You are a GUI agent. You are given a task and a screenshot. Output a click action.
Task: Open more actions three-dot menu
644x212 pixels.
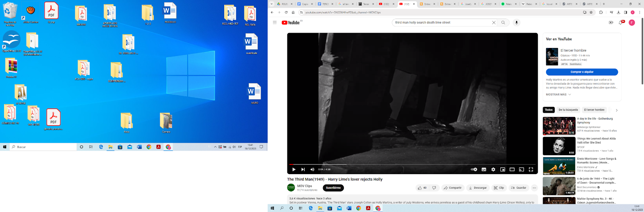point(534,188)
